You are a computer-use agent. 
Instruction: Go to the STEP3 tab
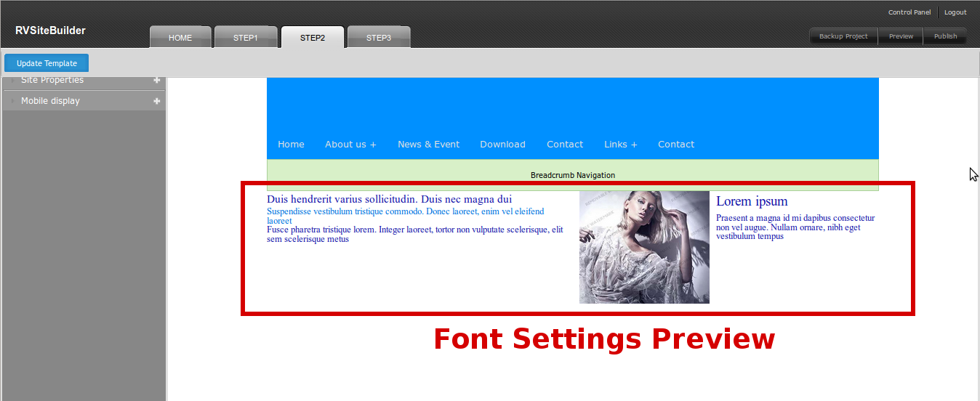click(x=379, y=38)
